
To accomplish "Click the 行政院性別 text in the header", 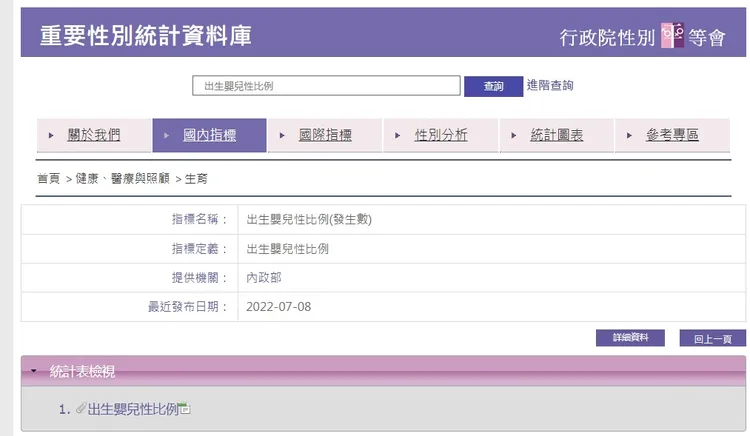I will (607, 38).
